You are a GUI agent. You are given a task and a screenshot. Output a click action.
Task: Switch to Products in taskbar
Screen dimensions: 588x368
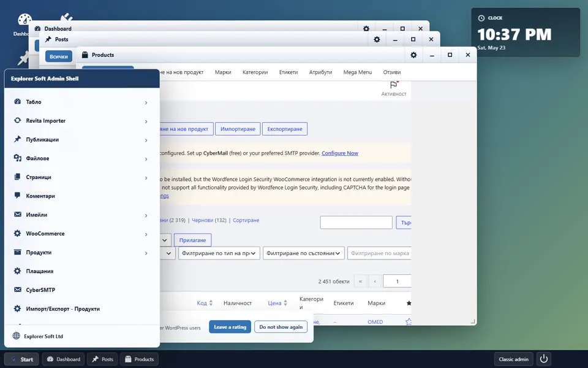(139, 359)
